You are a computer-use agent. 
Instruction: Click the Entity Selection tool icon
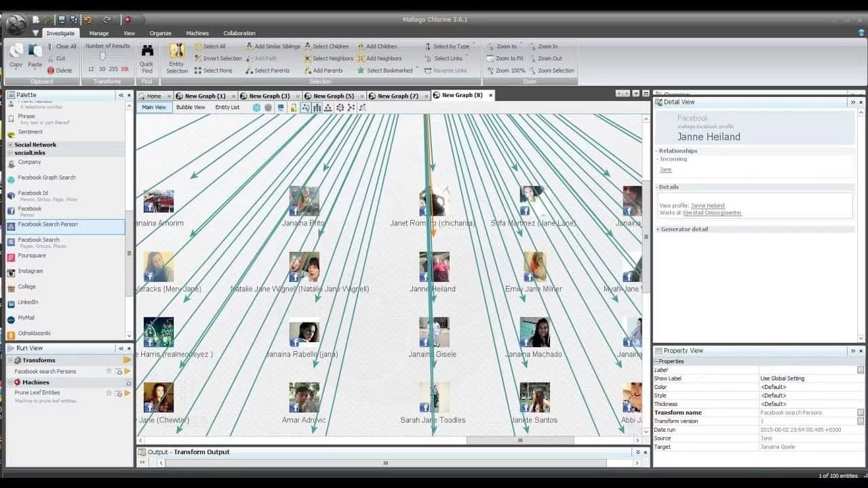coord(177,52)
